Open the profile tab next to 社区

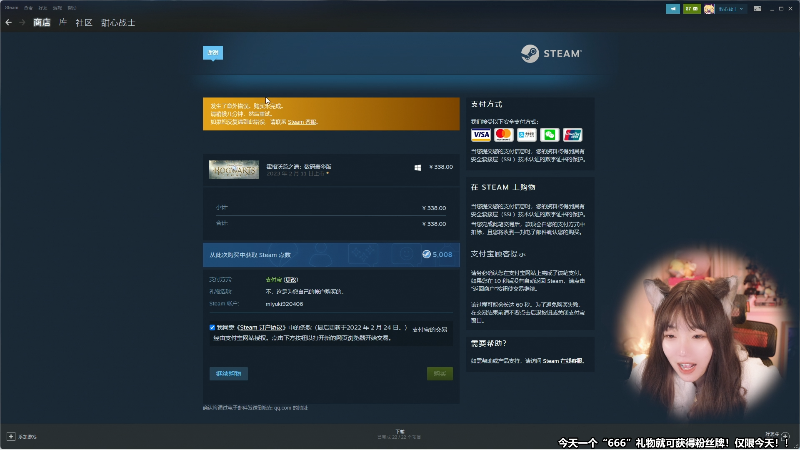click(118, 22)
